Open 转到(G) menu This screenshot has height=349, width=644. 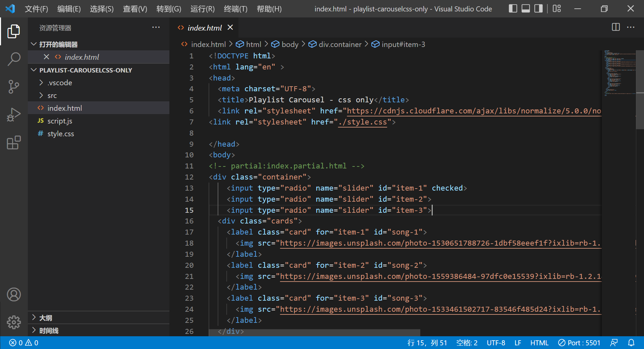tap(169, 9)
